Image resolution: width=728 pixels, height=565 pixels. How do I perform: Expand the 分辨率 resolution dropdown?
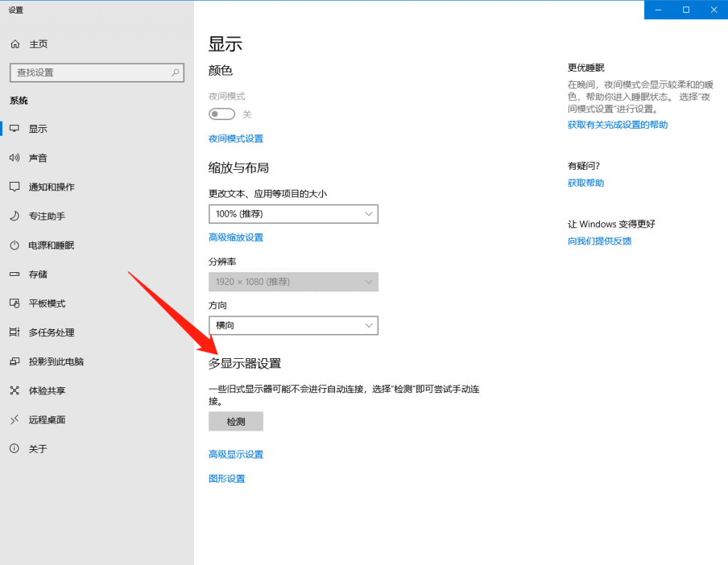tap(293, 281)
